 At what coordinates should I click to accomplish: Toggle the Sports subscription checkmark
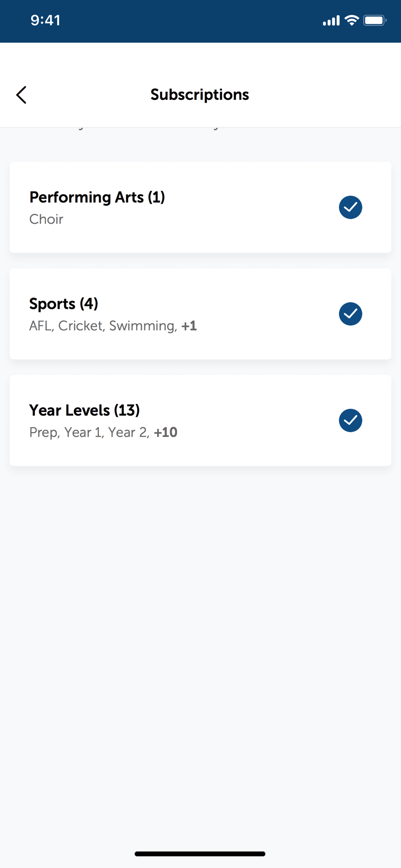[350, 314]
